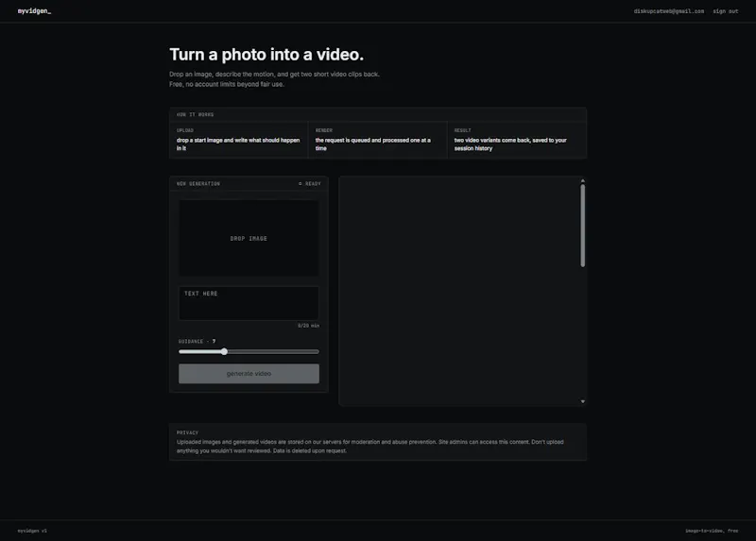Click the RENDER step description
The height and width of the screenshot is (541, 756).
(373, 144)
